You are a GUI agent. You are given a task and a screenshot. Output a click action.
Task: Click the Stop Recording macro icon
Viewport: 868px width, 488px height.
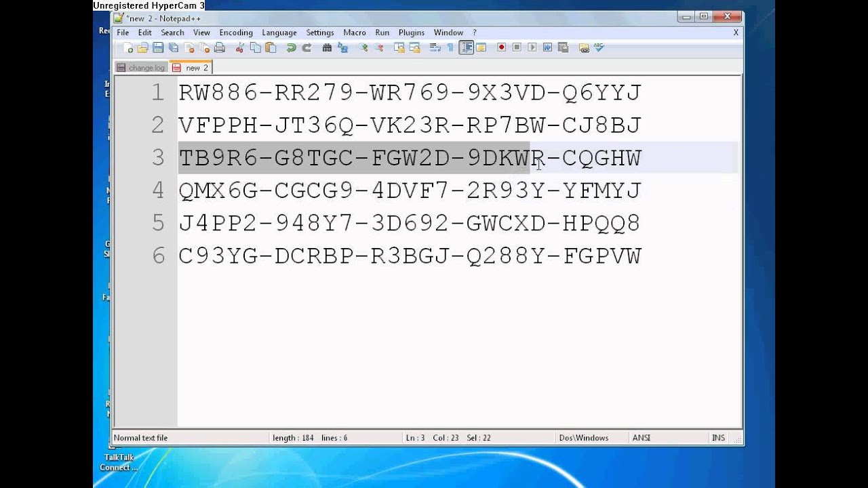click(517, 47)
